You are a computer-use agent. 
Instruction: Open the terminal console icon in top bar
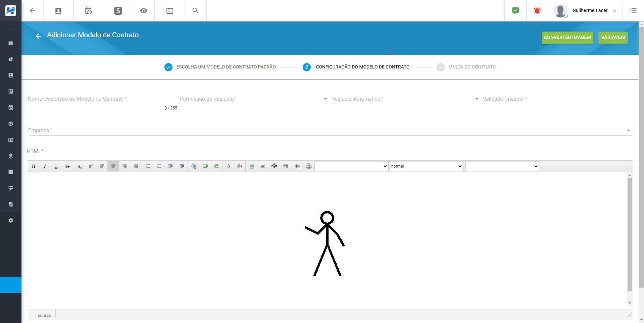[x=170, y=11]
